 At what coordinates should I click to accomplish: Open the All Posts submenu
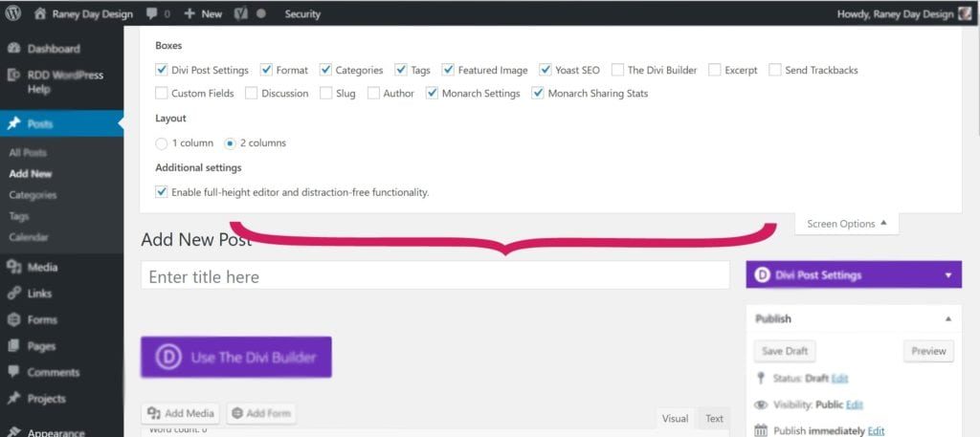point(28,152)
